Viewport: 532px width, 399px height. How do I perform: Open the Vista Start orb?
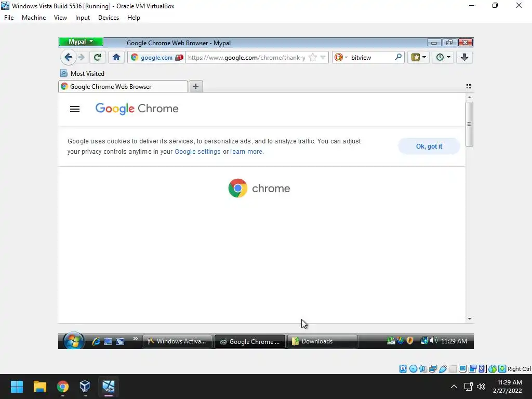(73, 341)
